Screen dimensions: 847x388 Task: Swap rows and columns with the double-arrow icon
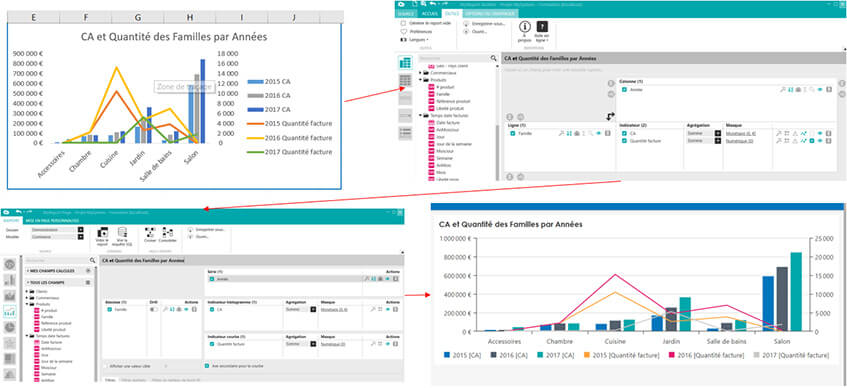point(610,116)
